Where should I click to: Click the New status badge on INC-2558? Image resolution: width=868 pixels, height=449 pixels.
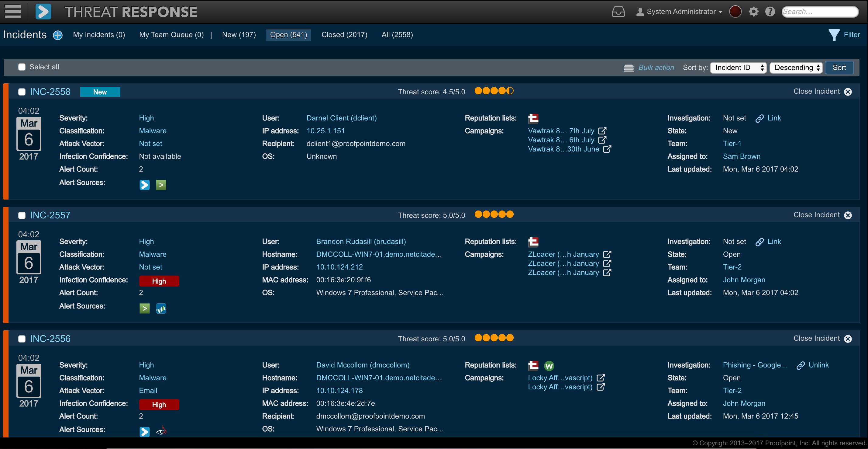[x=100, y=92]
